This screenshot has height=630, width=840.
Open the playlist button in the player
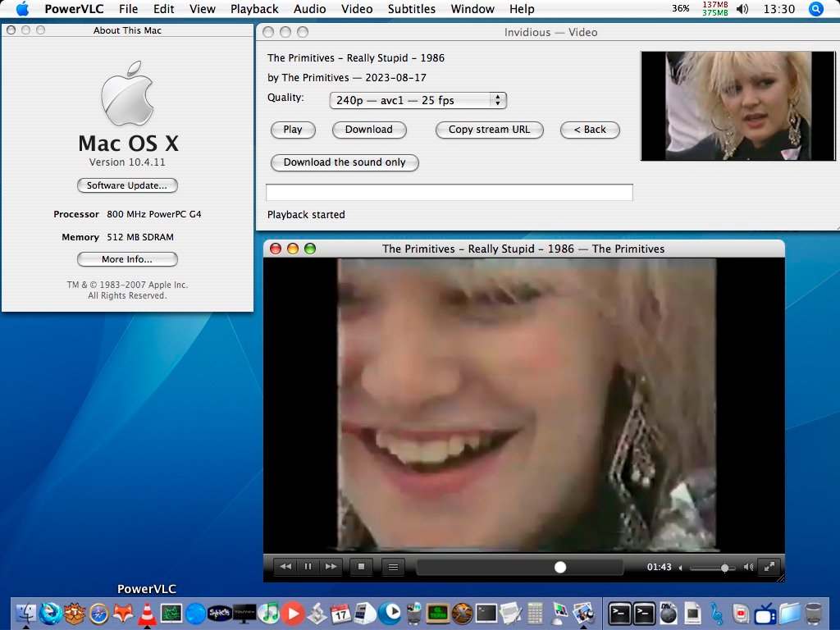pyautogui.click(x=393, y=567)
